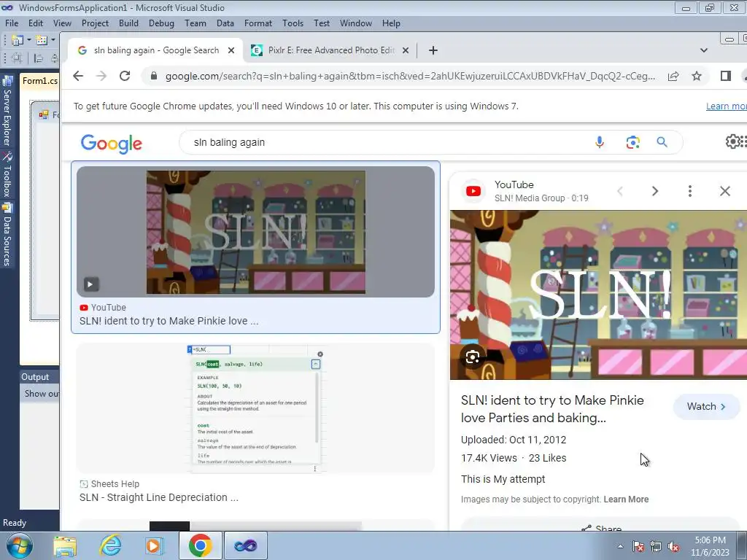Image resolution: width=747 pixels, height=560 pixels.
Task: Close the image preview panel with X
Action: pyautogui.click(x=724, y=191)
